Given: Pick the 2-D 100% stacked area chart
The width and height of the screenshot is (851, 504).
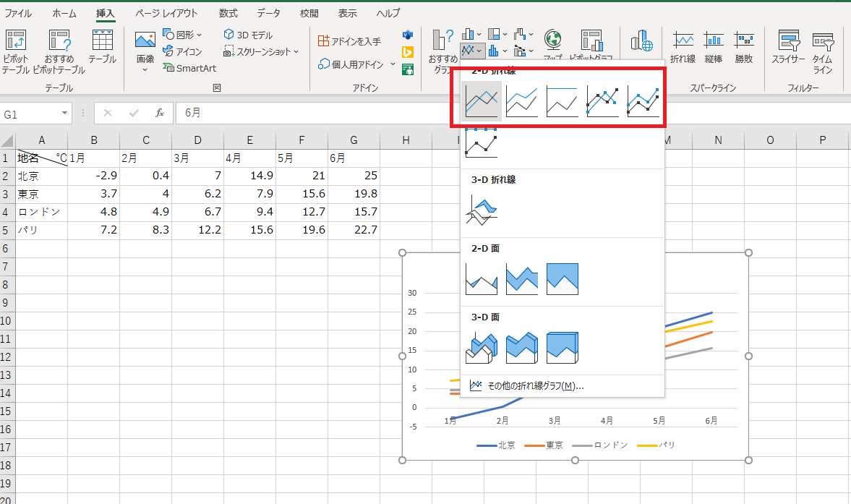Looking at the screenshot, I should (563, 279).
